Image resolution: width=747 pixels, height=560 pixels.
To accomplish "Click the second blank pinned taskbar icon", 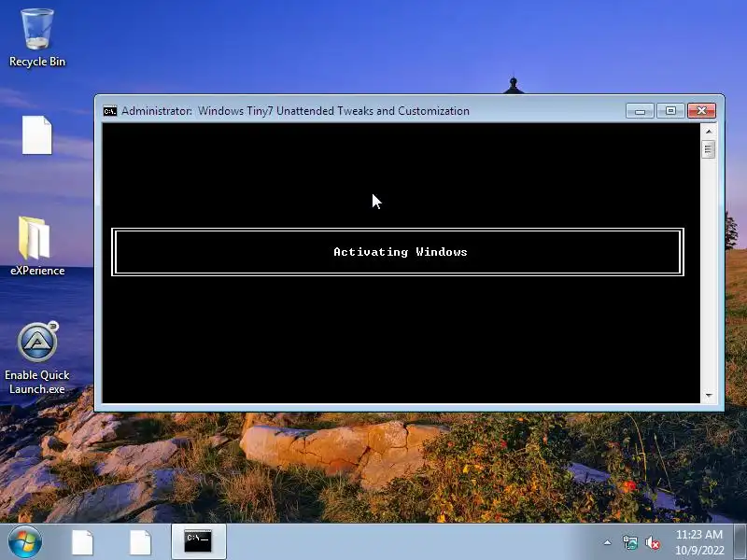I will click(x=141, y=542).
